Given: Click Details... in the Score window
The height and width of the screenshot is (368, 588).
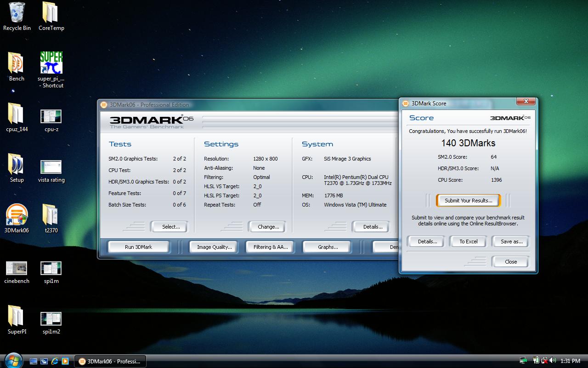Looking at the screenshot, I should [427, 241].
